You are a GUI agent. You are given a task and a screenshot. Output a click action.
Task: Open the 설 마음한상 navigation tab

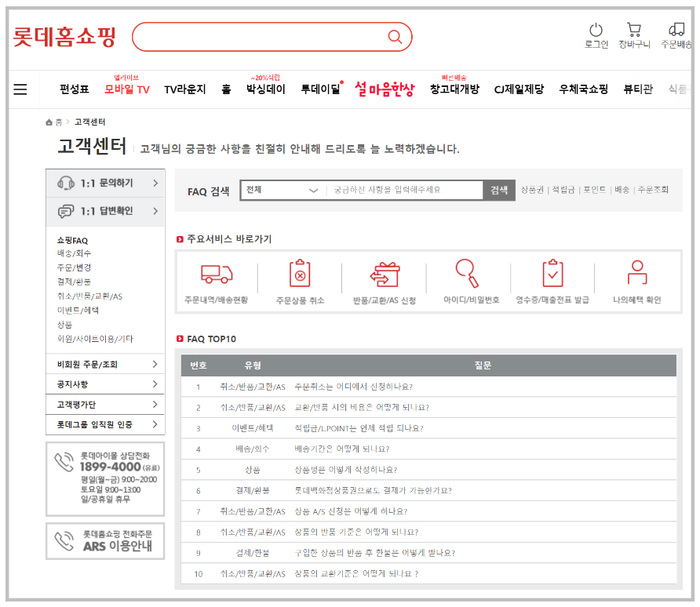(385, 89)
